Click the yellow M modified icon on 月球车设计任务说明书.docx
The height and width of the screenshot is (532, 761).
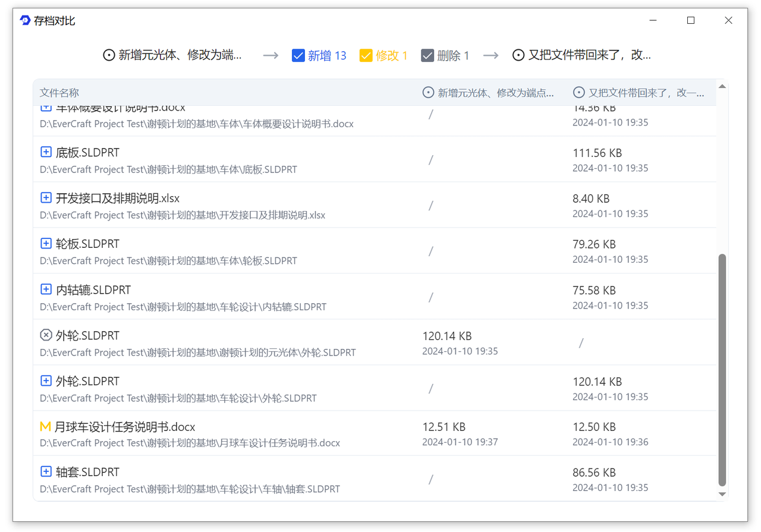coord(46,426)
